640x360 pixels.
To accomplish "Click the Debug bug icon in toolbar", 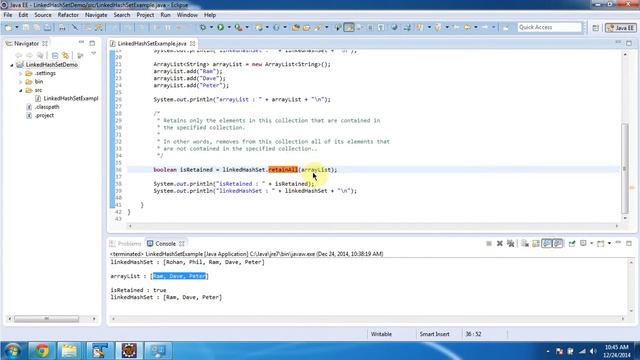I will tap(203, 27).
